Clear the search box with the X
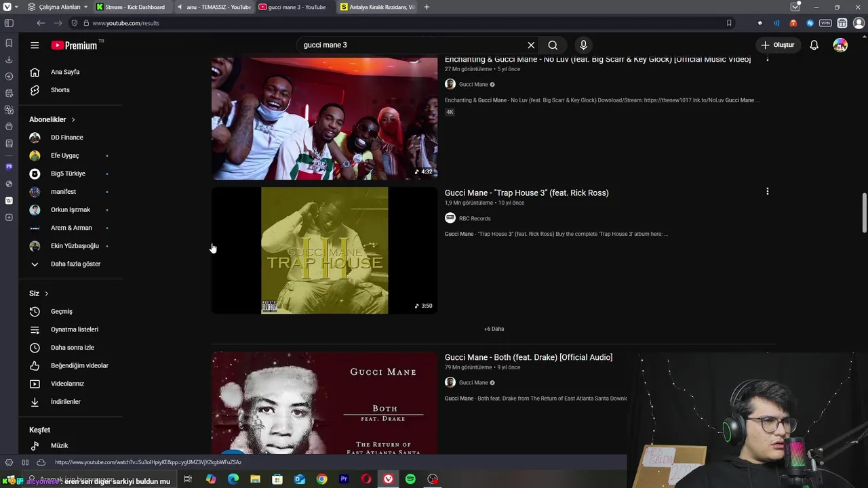The width and height of the screenshot is (868, 488). tap(531, 45)
